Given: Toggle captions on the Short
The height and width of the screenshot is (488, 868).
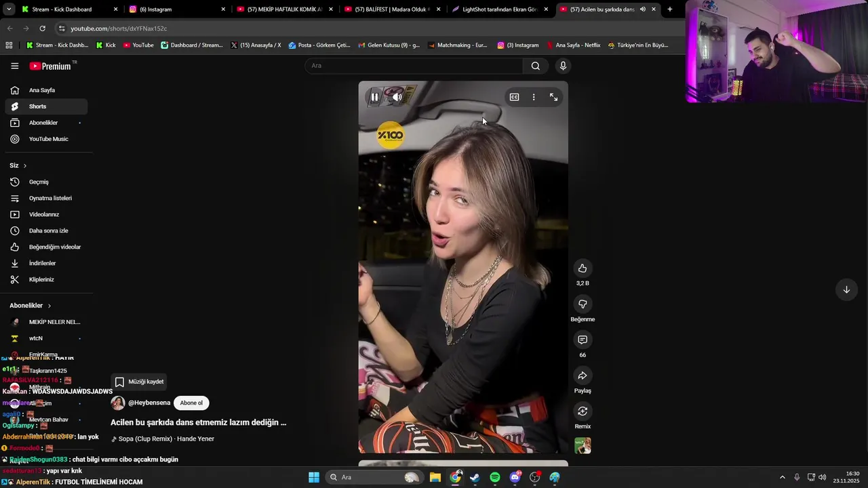Looking at the screenshot, I should point(514,97).
